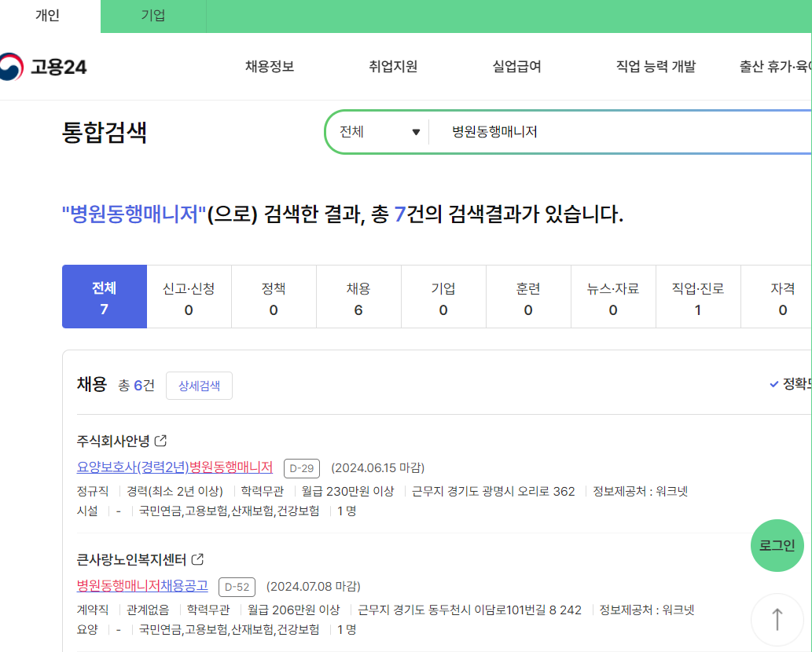Open 큰사랑노인복지센터 site via its external link icon
This screenshot has height=652, width=812.
pos(199,559)
